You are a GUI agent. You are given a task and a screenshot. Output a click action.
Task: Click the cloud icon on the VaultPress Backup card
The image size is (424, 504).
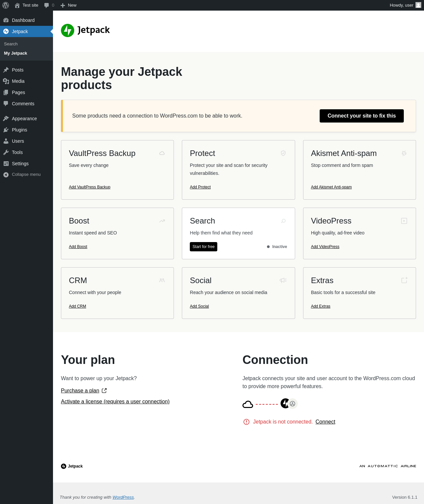click(x=162, y=153)
